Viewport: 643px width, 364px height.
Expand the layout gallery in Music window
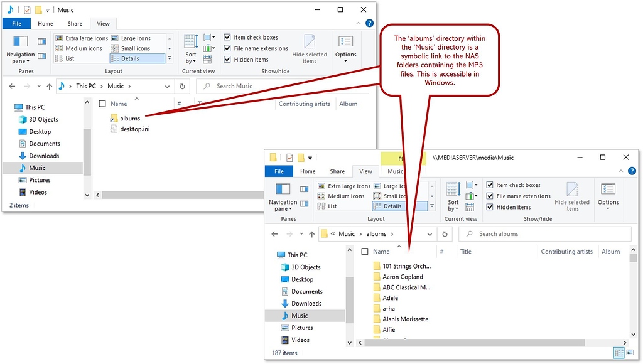[169, 59]
